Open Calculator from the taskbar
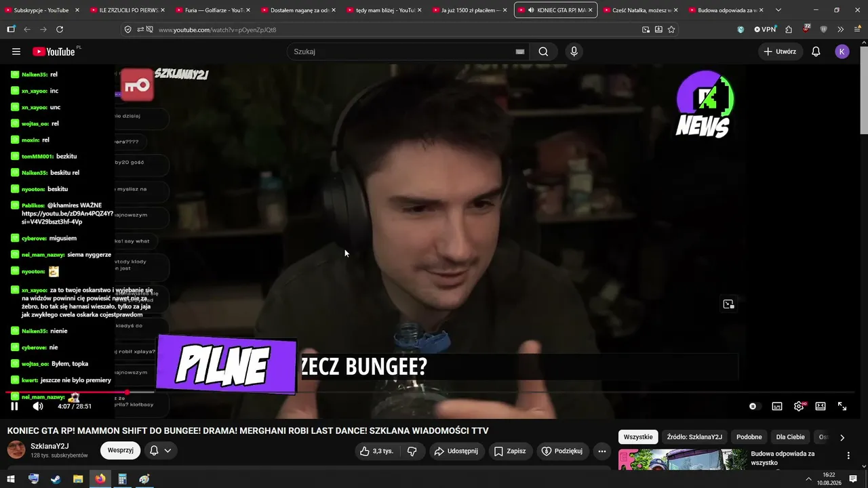868x488 pixels. [122, 479]
